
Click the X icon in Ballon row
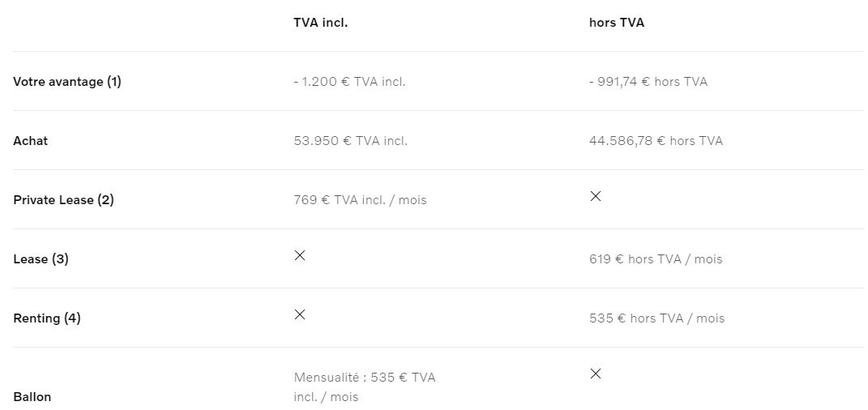click(x=596, y=374)
